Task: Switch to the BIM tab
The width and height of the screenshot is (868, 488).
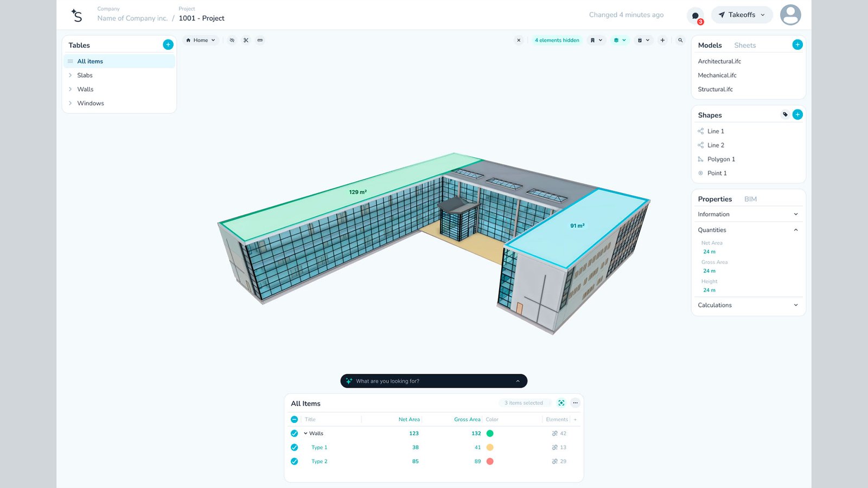Action: tap(750, 199)
